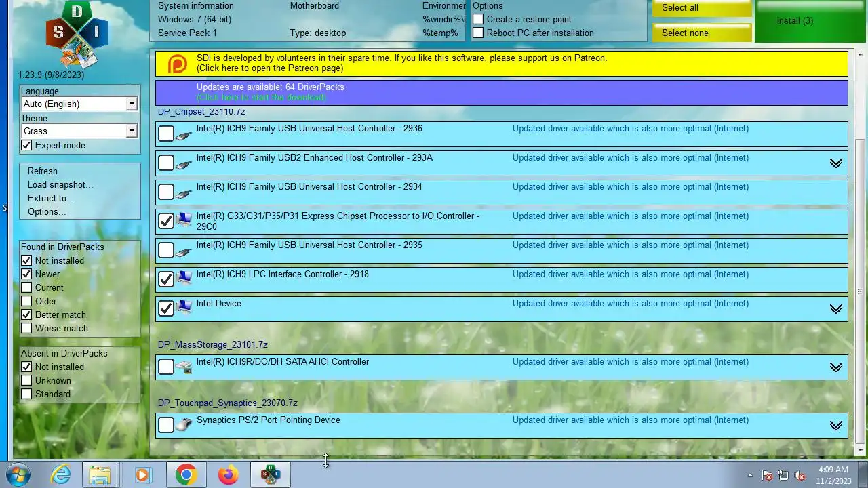Open the Language dropdown
The width and height of the screenshot is (868, 488).
(132, 104)
